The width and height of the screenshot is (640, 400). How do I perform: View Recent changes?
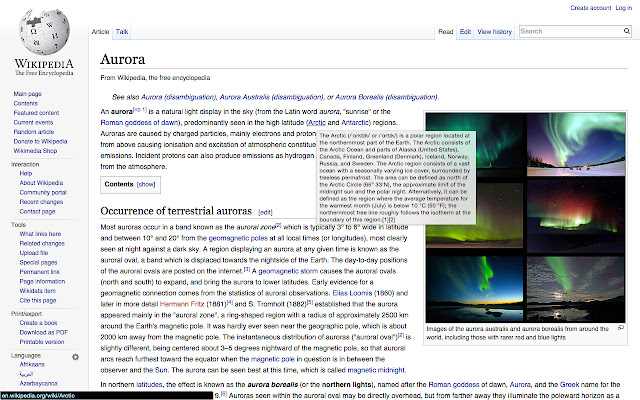[41, 202]
